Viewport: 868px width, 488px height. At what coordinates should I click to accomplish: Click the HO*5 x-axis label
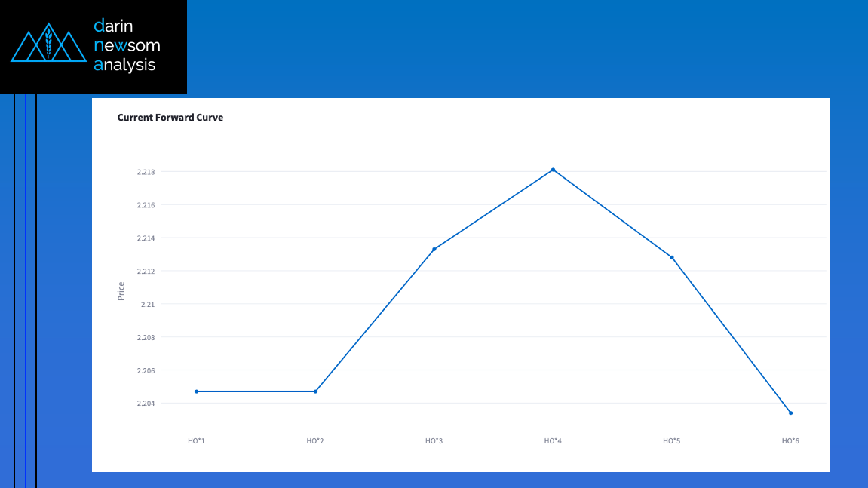coord(672,440)
